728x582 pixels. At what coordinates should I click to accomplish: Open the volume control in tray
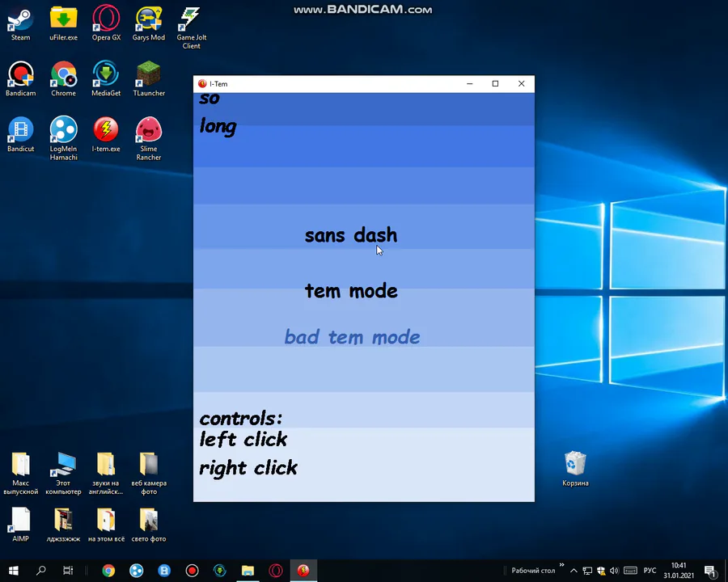click(614, 571)
